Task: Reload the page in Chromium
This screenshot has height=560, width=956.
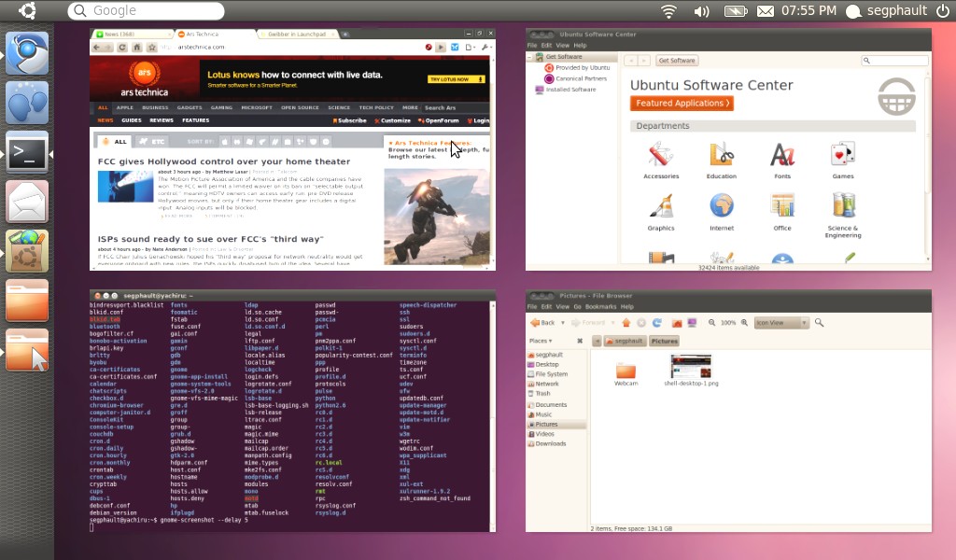Action: 122,47
